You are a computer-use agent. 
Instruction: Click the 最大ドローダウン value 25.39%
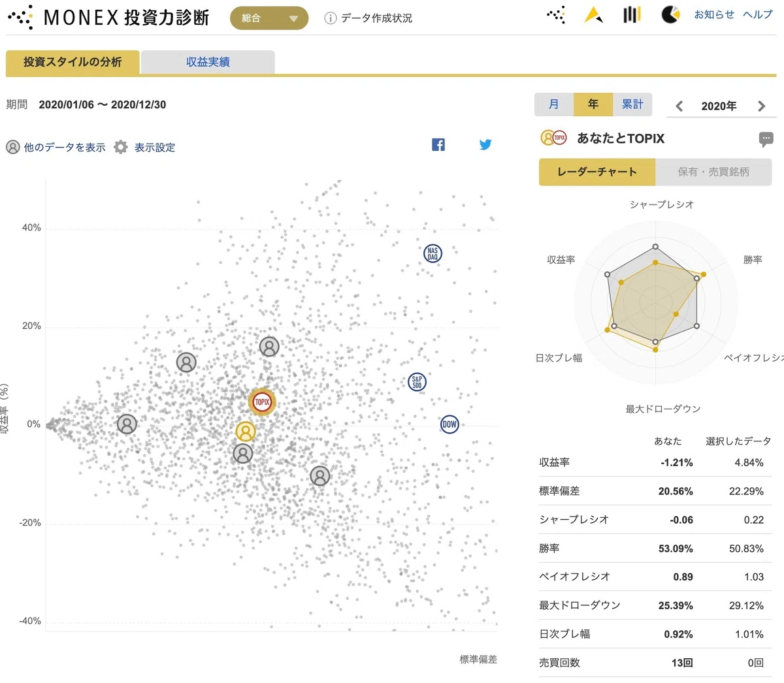click(x=676, y=605)
